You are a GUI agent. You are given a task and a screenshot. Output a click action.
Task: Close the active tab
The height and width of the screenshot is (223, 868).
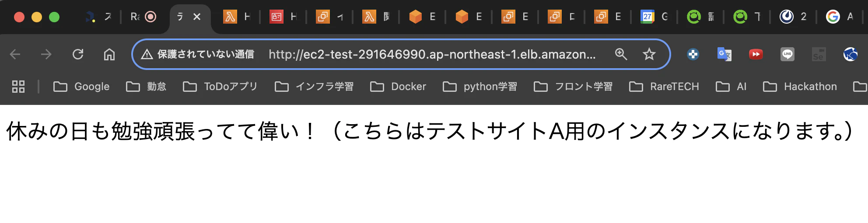(x=197, y=17)
